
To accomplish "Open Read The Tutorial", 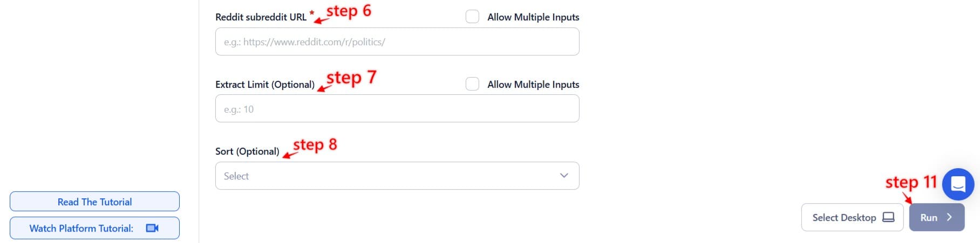I will pos(94,202).
